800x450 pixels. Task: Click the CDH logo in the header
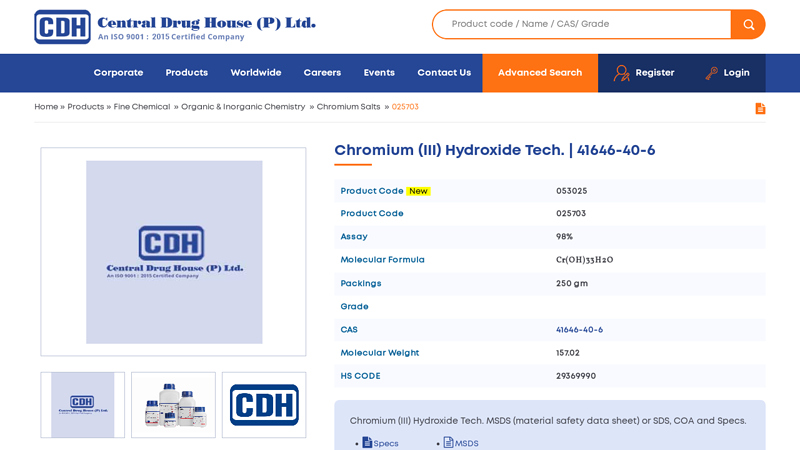tap(62, 27)
